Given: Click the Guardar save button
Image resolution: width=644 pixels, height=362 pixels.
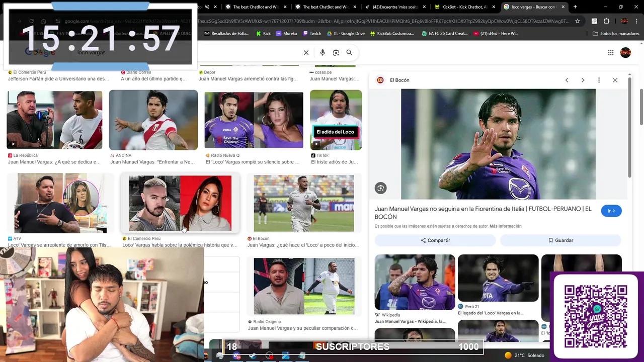Looking at the screenshot, I should click(x=560, y=240).
